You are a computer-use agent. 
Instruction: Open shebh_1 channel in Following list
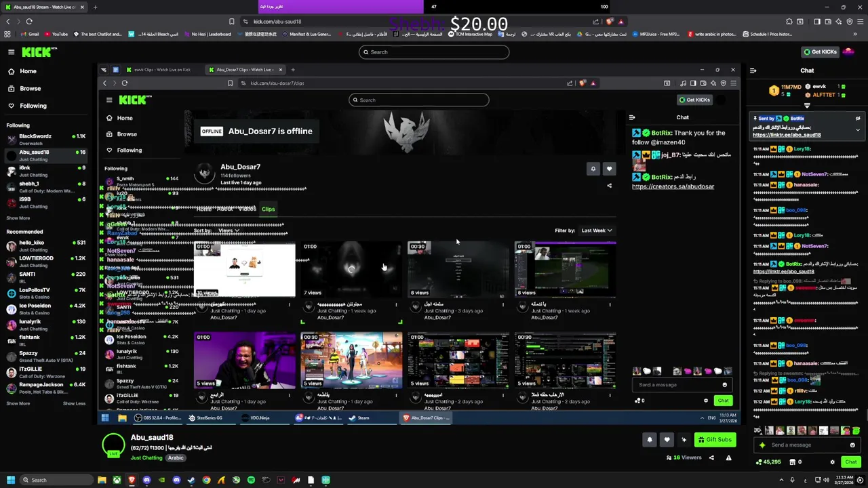[x=45, y=186]
